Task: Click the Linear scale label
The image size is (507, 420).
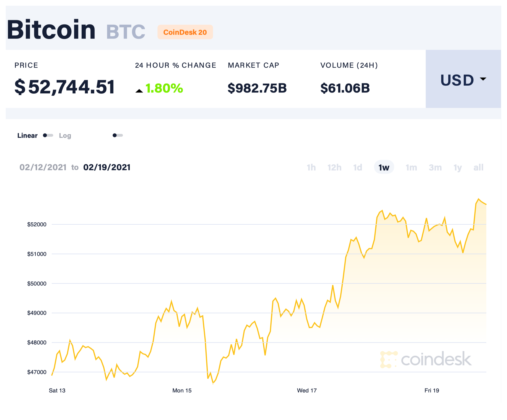Action: coord(27,136)
